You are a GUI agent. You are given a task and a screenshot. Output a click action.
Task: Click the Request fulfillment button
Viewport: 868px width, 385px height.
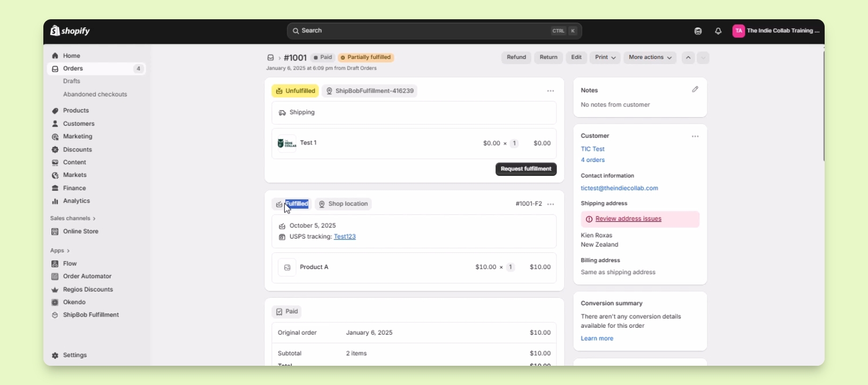526,169
